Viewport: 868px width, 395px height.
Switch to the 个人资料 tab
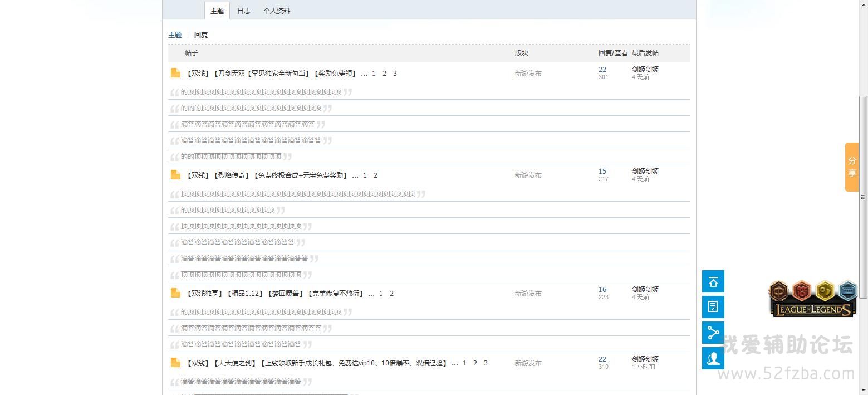tap(276, 11)
